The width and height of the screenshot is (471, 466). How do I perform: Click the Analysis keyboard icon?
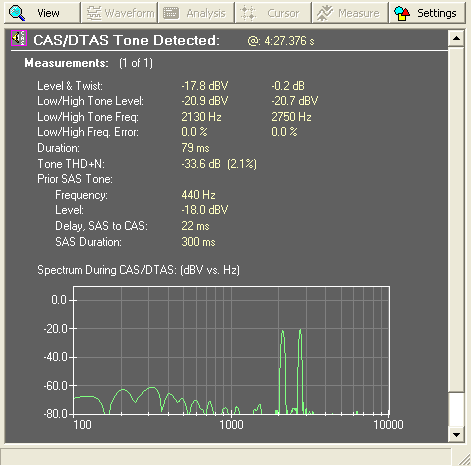tap(171, 13)
